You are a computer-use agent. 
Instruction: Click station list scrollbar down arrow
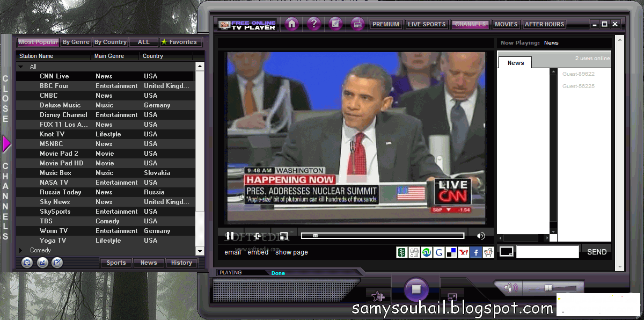pos(200,251)
